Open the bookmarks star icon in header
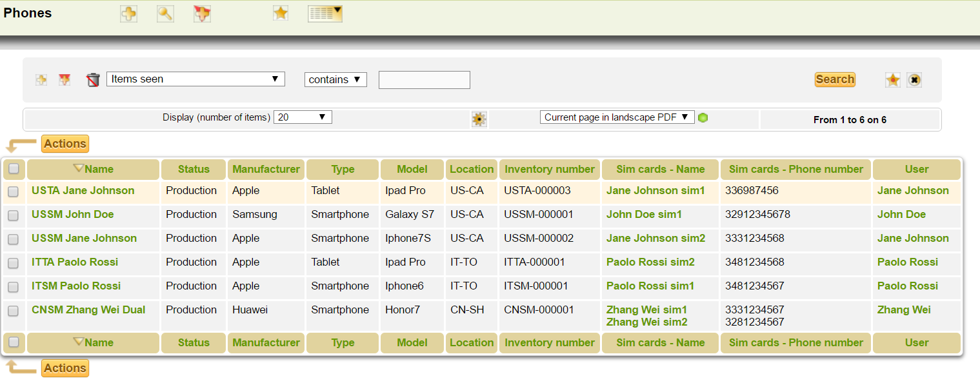This screenshot has width=980, height=383. point(281,14)
